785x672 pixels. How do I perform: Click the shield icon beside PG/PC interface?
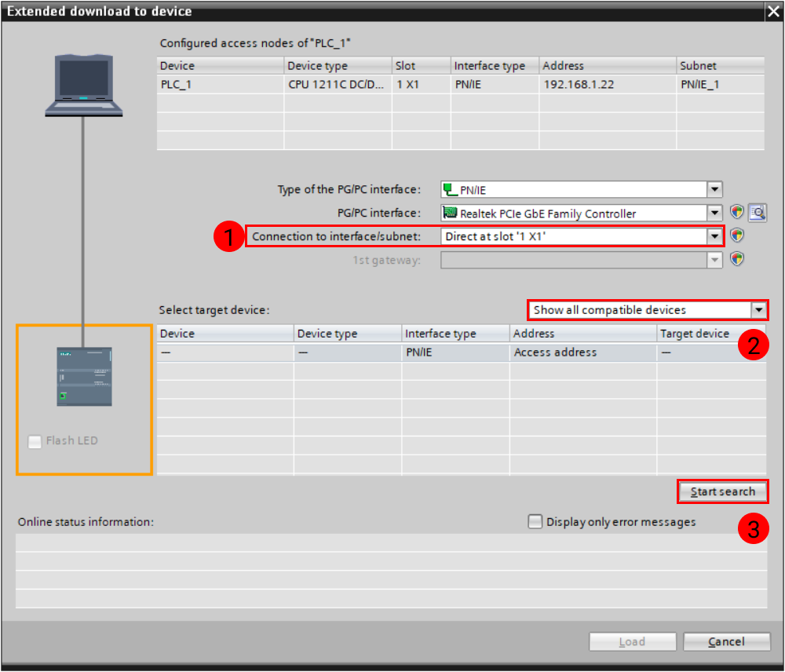click(x=736, y=212)
